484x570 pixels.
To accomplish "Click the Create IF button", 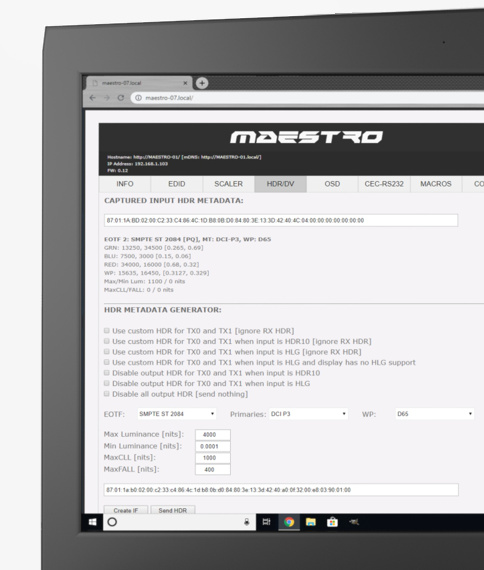I will coord(126,510).
